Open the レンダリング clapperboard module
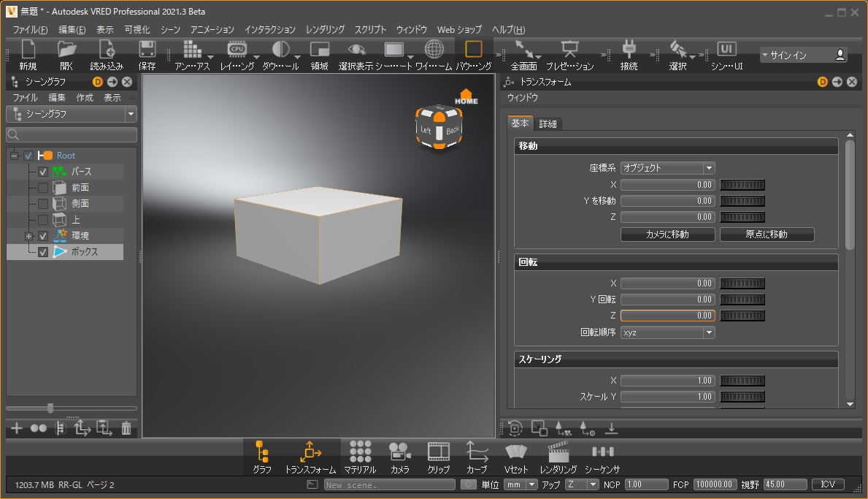Viewport: 868px width, 499px height. point(558,457)
